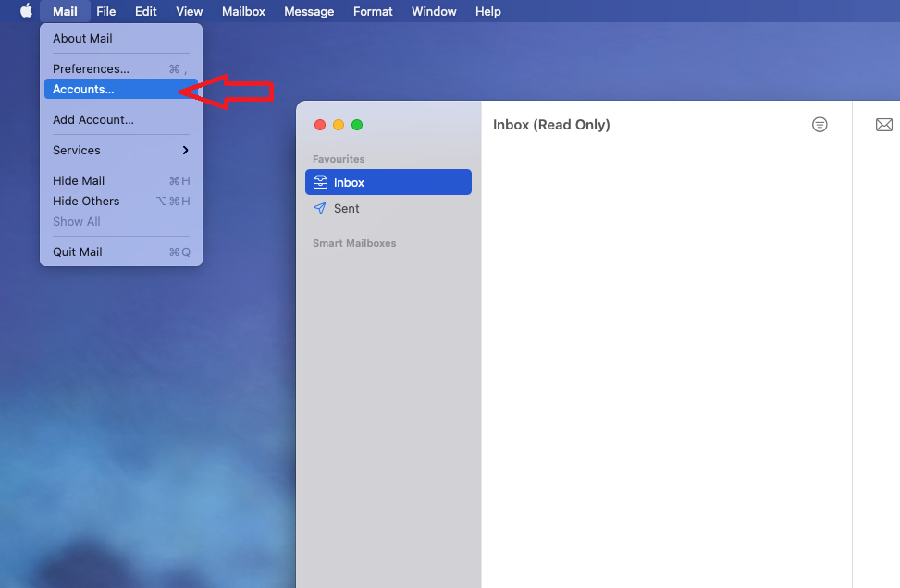
Task: Click the Inbox (Read Only) title
Action: coord(551,125)
